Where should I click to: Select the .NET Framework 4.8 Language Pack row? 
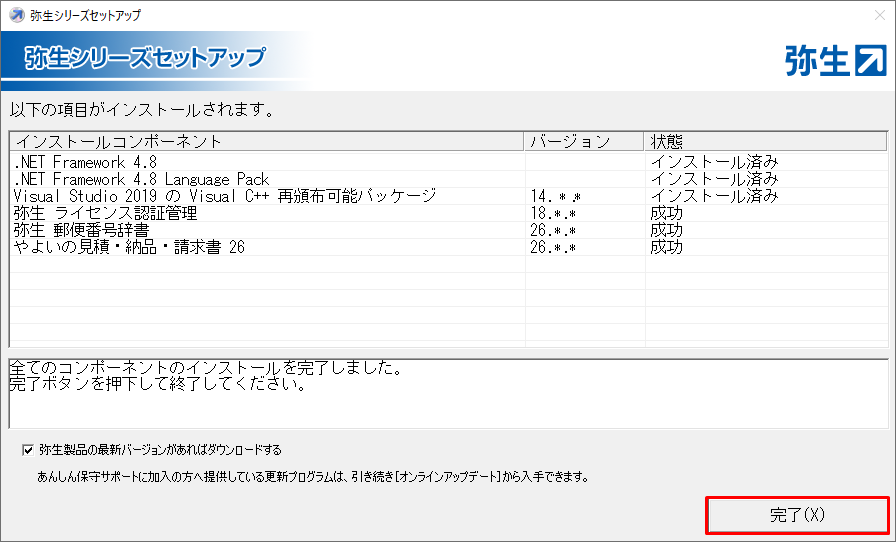pyautogui.click(x=141, y=179)
